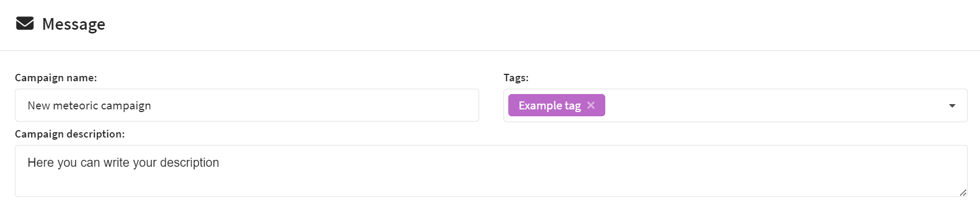Select the Example tag chip
The width and height of the screenshot is (980, 205).
pos(557,105)
